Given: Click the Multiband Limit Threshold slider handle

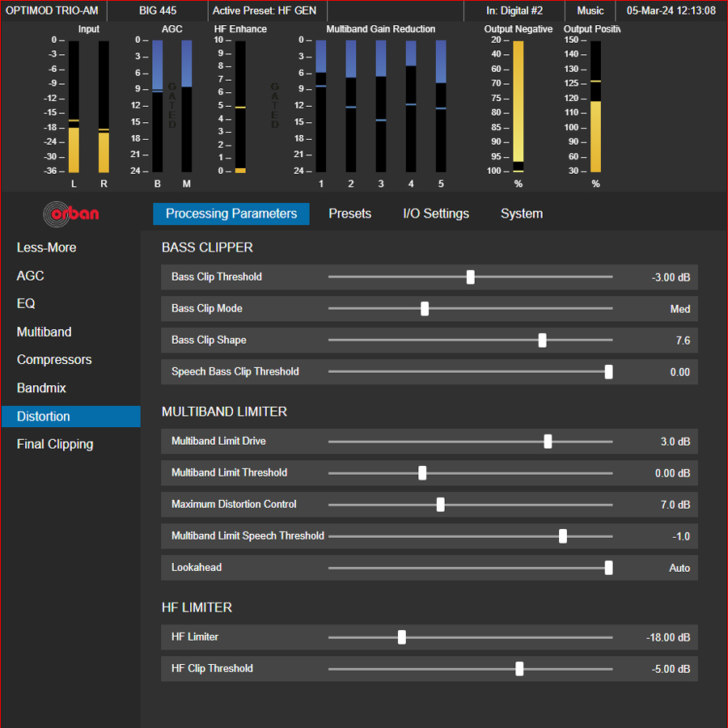Looking at the screenshot, I should 422,473.
